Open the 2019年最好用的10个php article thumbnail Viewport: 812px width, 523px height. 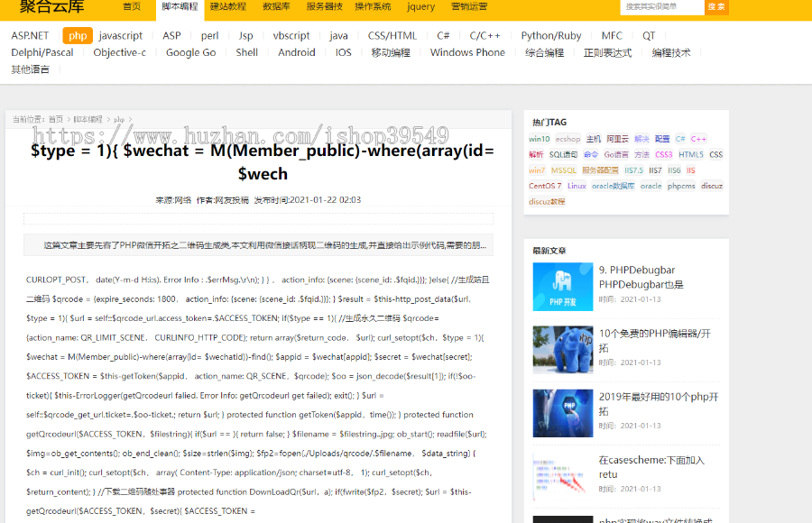click(563, 413)
